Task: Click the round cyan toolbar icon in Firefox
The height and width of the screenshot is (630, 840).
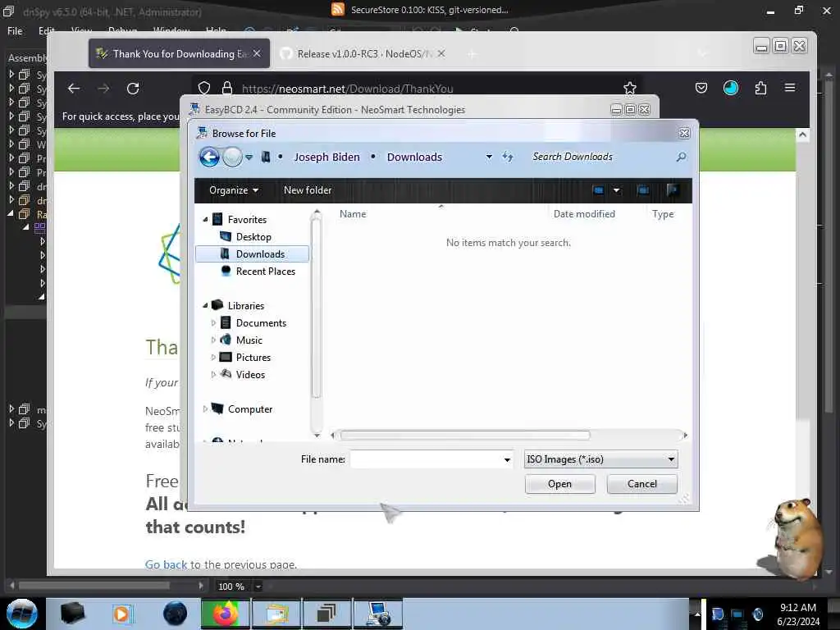Action: pos(731,88)
